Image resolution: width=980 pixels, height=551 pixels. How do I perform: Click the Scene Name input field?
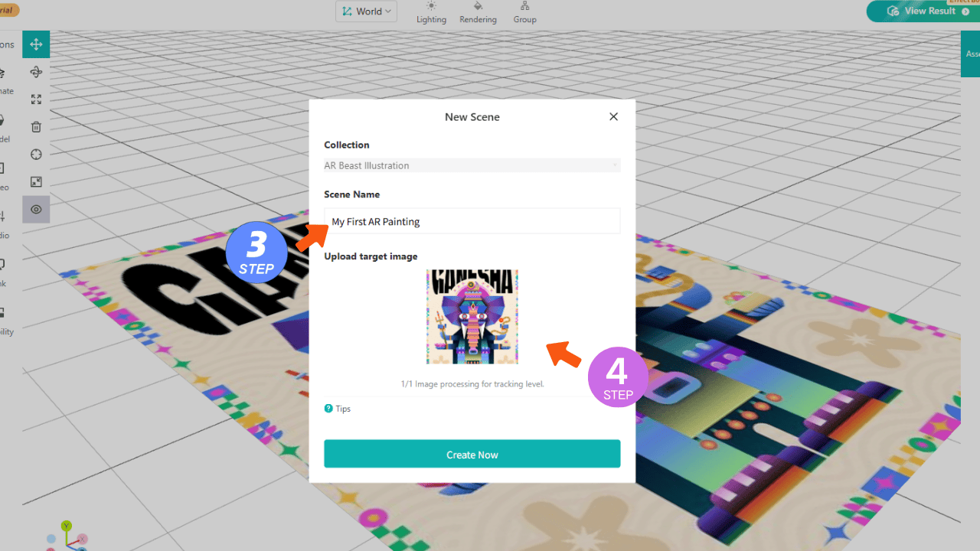tap(472, 221)
